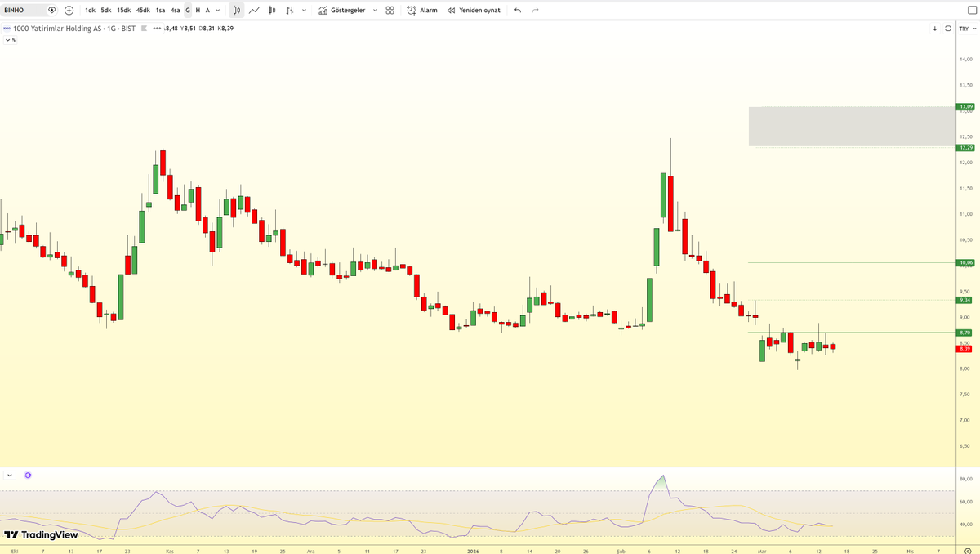980x554 pixels.
Task: Click the down-arrow icon near the price axis
Action: (x=935, y=29)
